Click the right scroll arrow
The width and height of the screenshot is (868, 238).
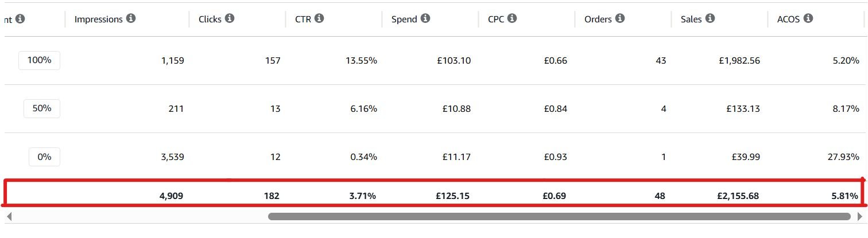tap(859, 216)
